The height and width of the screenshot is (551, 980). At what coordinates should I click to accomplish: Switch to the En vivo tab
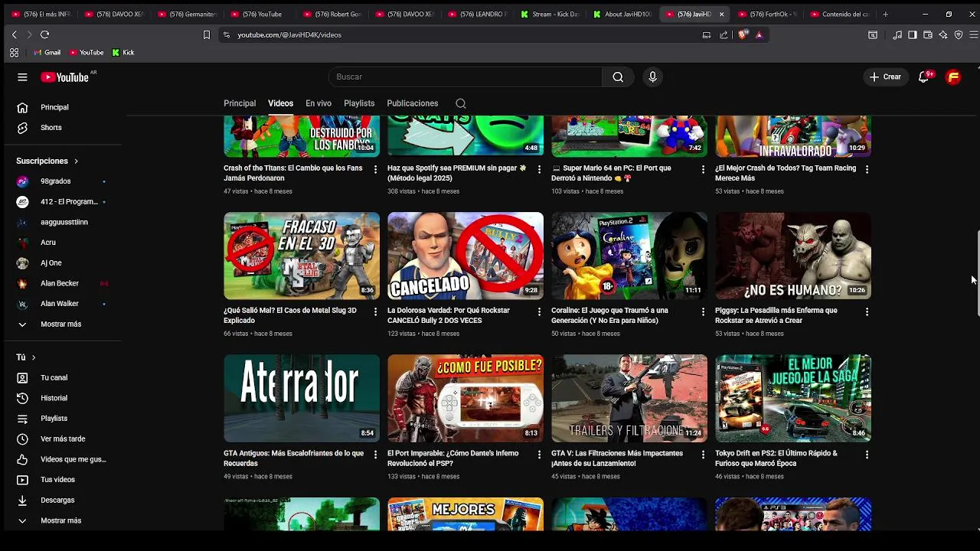tap(318, 103)
